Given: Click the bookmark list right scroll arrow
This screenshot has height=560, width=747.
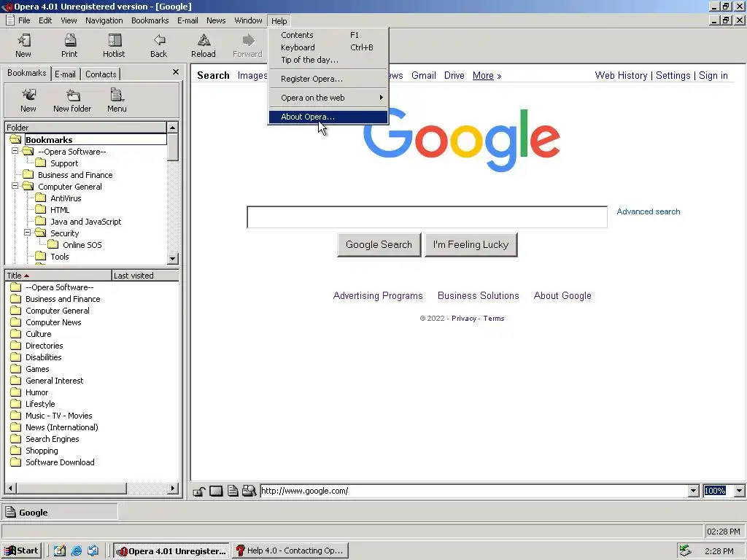Looking at the screenshot, I should 174,488.
